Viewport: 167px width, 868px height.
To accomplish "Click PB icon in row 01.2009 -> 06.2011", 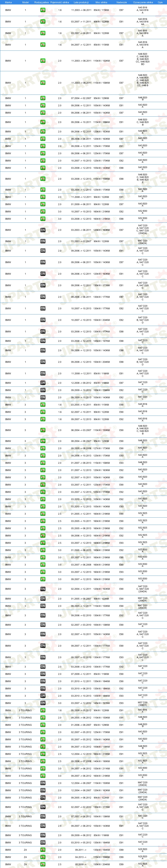I will 43,204.
